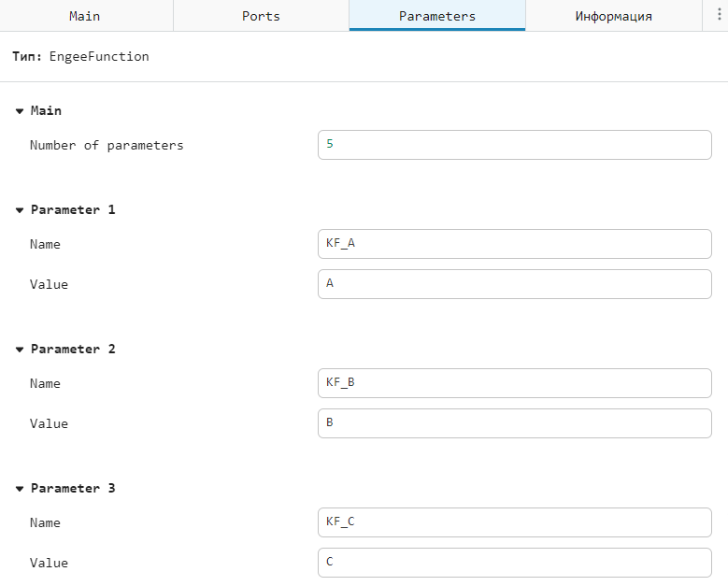Click the Parameter 3 Value field C

[514, 563]
